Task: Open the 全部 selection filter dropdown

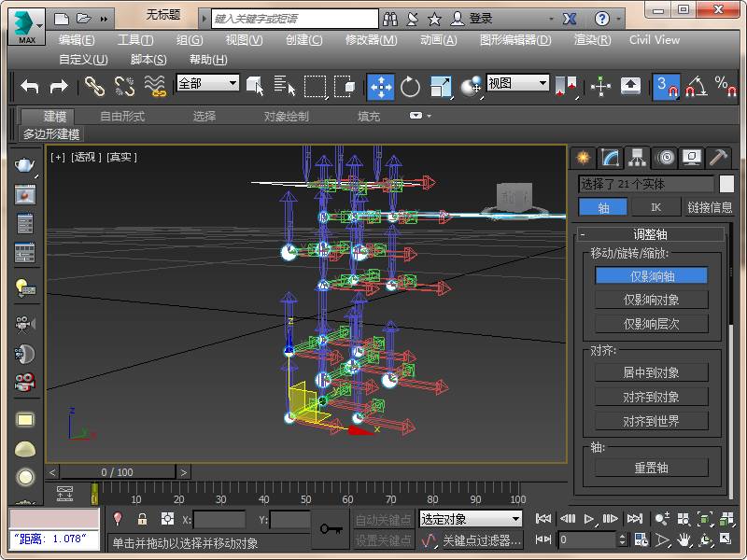Action: (x=207, y=83)
